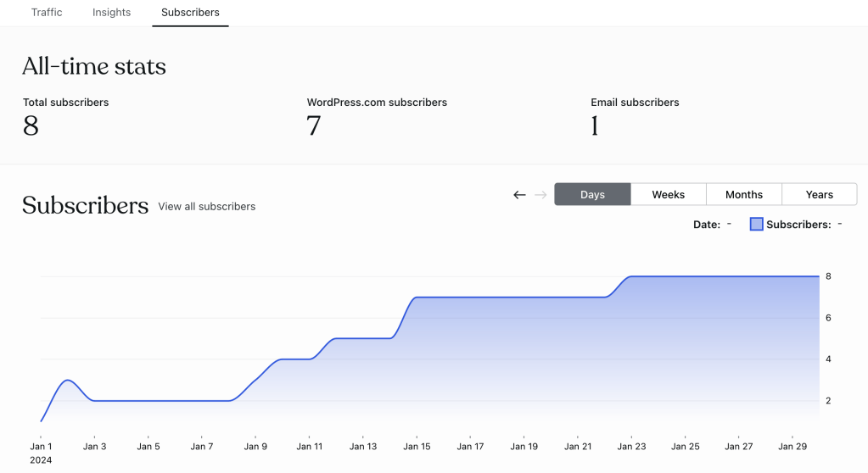The width and height of the screenshot is (868, 473).
Task: Click the chart line at Jan 15
Action: (416, 298)
